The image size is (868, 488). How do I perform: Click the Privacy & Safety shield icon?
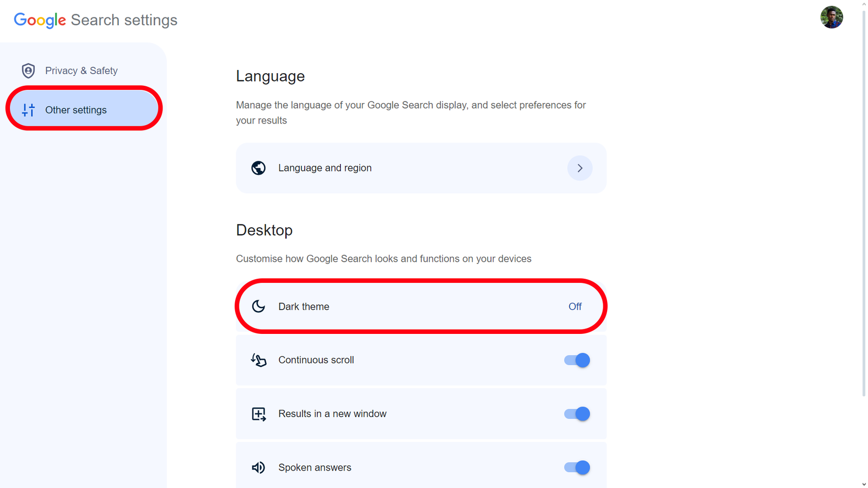coord(28,70)
